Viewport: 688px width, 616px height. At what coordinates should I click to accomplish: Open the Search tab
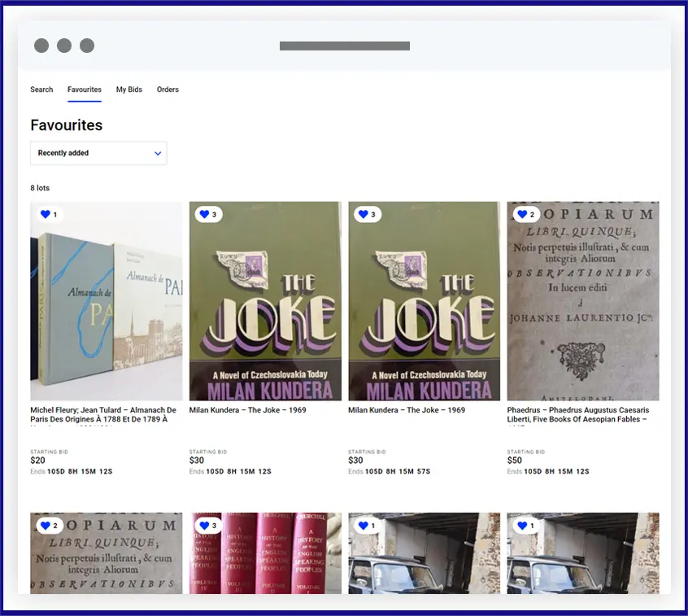click(41, 90)
